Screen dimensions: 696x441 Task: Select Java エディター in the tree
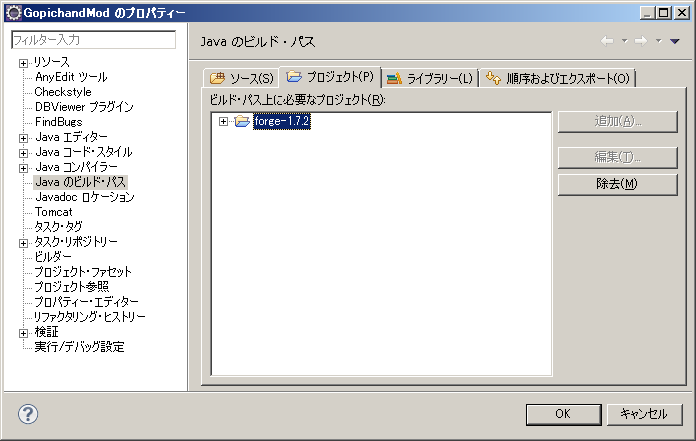pos(71,137)
